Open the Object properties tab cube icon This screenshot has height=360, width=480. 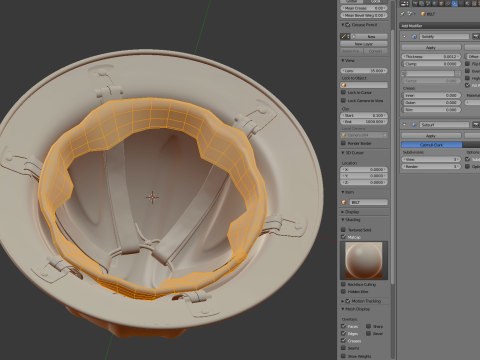pos(441,3)
